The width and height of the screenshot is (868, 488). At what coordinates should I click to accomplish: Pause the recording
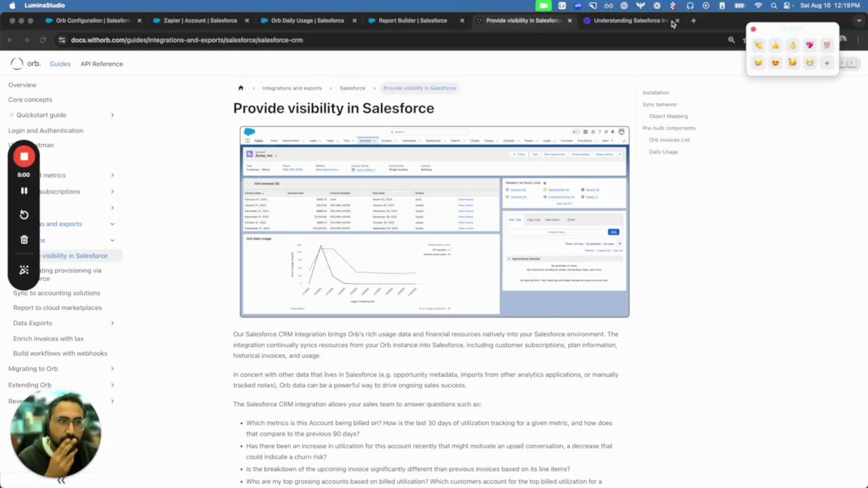click(x=24, y=191)
